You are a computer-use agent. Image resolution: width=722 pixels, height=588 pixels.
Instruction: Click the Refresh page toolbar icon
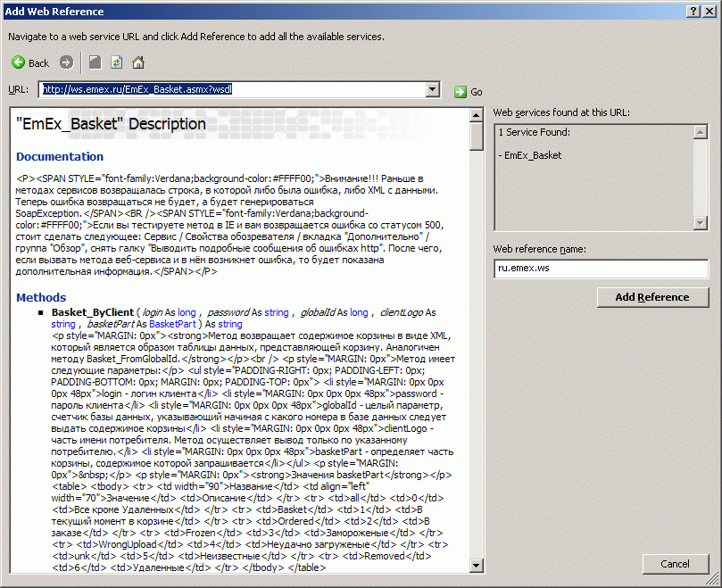coord(117,62)
